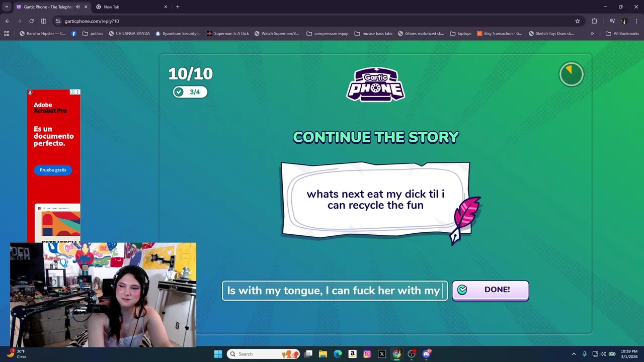Open File Explorer from taskbar
The image size is (644, 362).
pos(323,354)
